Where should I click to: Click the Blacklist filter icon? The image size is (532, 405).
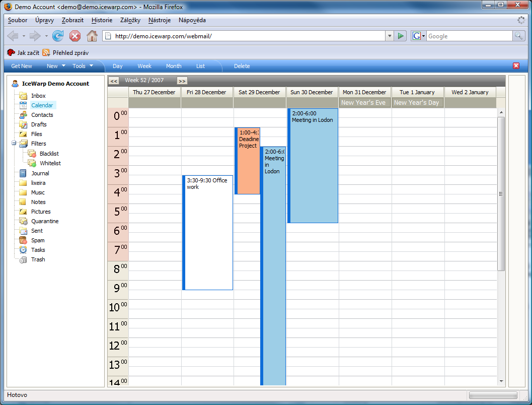[x=32, y=154]
